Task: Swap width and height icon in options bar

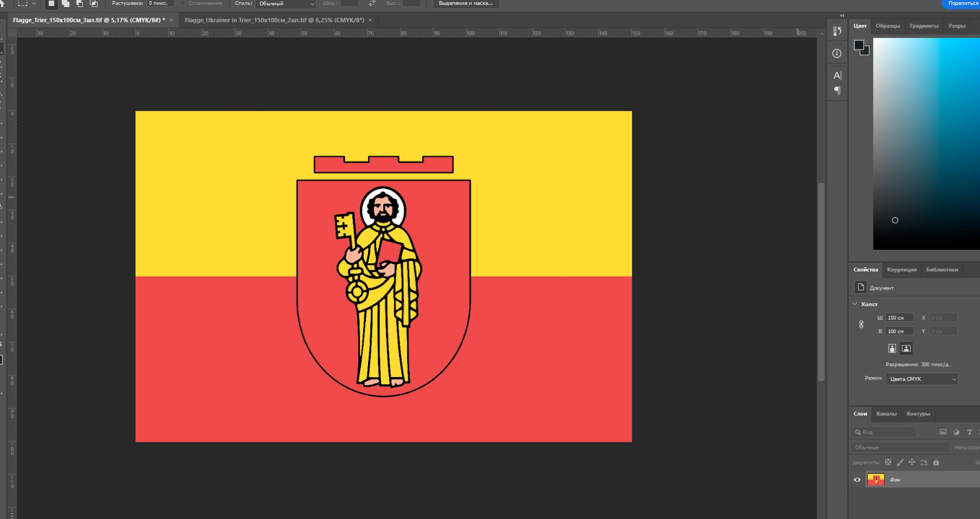Action: tap(372, 3)
